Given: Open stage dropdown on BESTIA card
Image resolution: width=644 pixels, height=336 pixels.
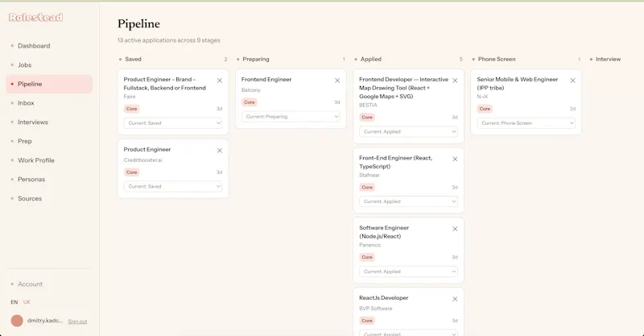Looking at the screenshot, I should coord(408,131).
